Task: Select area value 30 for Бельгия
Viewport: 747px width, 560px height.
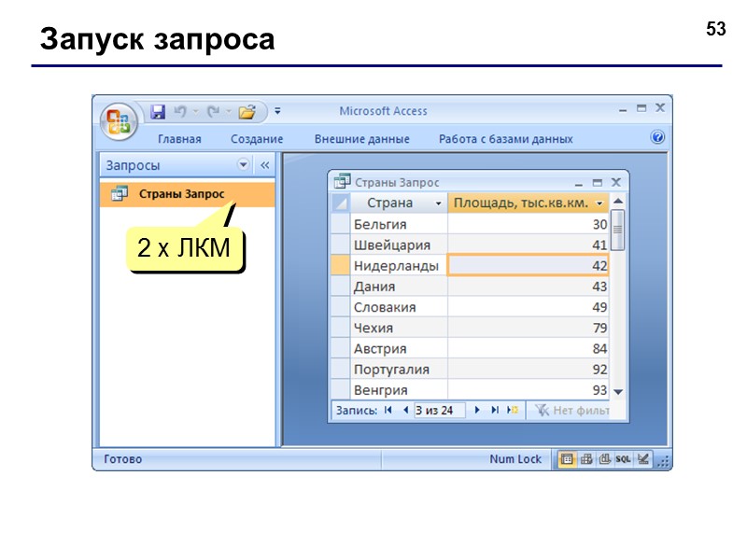Action: 529,224
